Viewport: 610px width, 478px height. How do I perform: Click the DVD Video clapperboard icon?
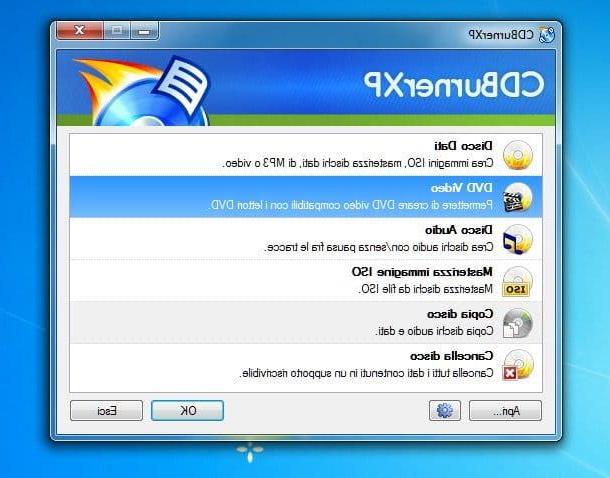[x=517, y=197]
